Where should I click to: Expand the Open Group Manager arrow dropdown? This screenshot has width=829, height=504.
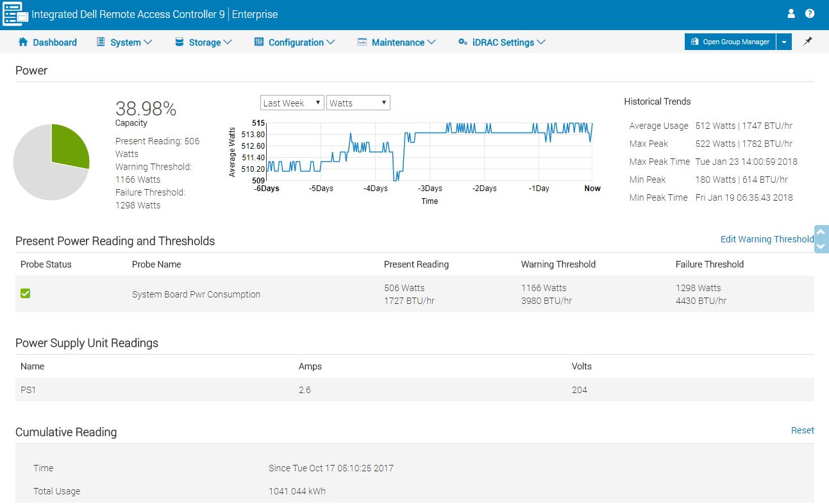click(784, 42)
